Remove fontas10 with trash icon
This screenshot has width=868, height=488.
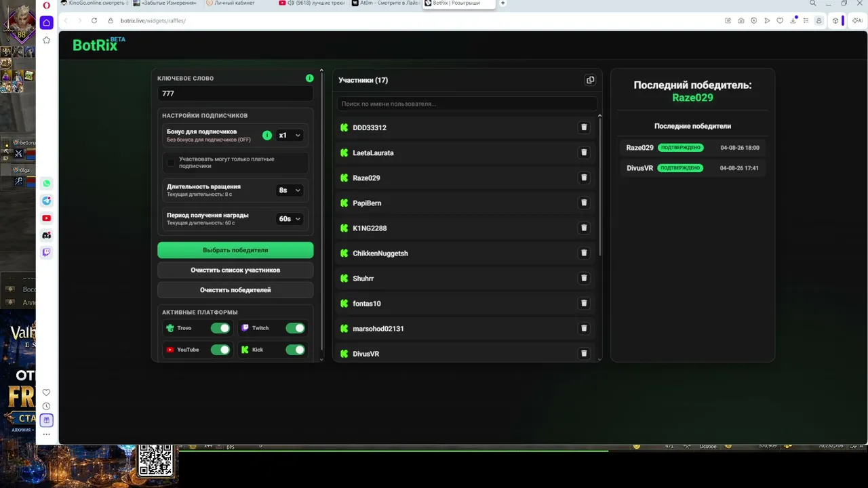[x=584, y=303]
